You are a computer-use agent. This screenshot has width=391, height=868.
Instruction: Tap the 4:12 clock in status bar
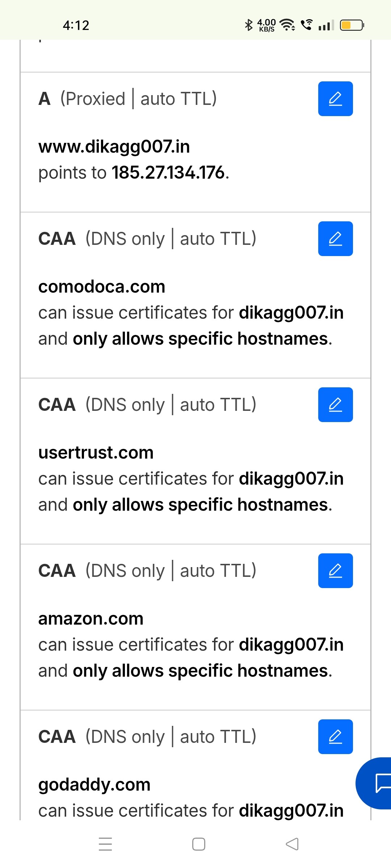(76, 25)
